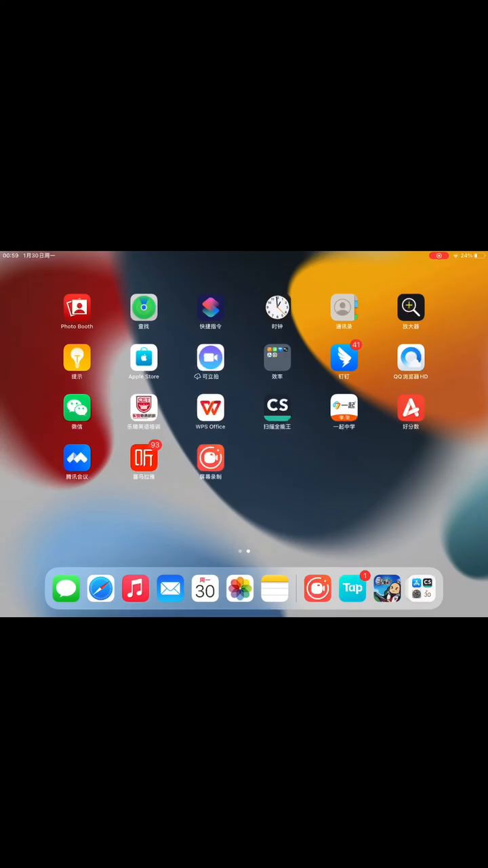Open the screen recorder app in dock
This screenshot has height=868, width=488.
click(x=317, y=589)
